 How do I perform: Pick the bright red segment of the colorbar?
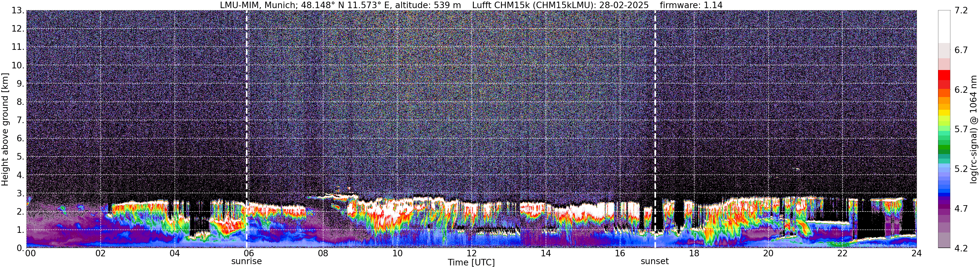tap(944, 75)
